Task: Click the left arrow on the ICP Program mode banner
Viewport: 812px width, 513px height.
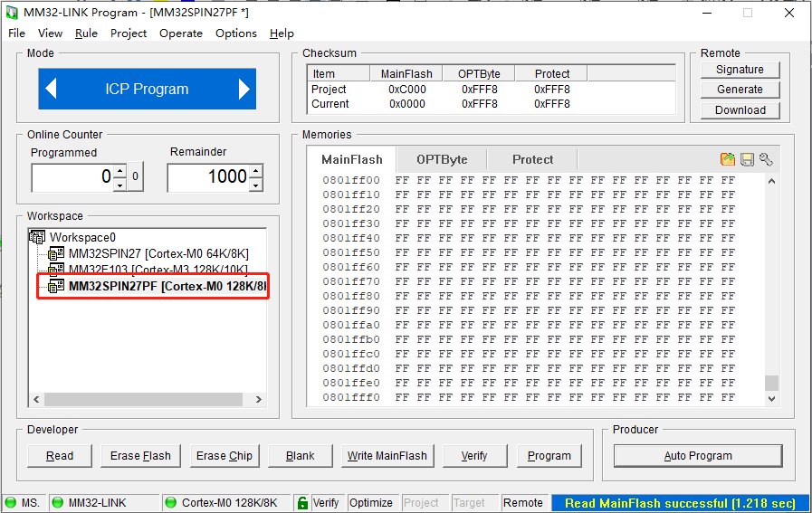Action: pyautogui.click(x=51, y=89)
